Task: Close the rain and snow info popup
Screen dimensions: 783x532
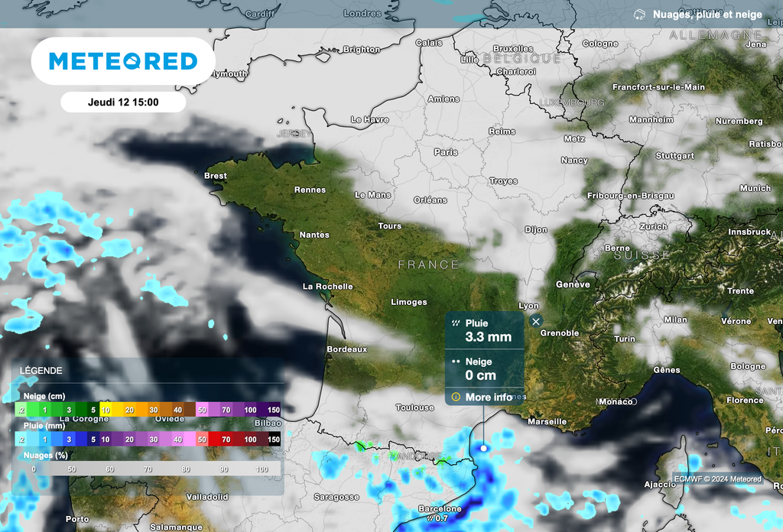Action: (536, 322)
